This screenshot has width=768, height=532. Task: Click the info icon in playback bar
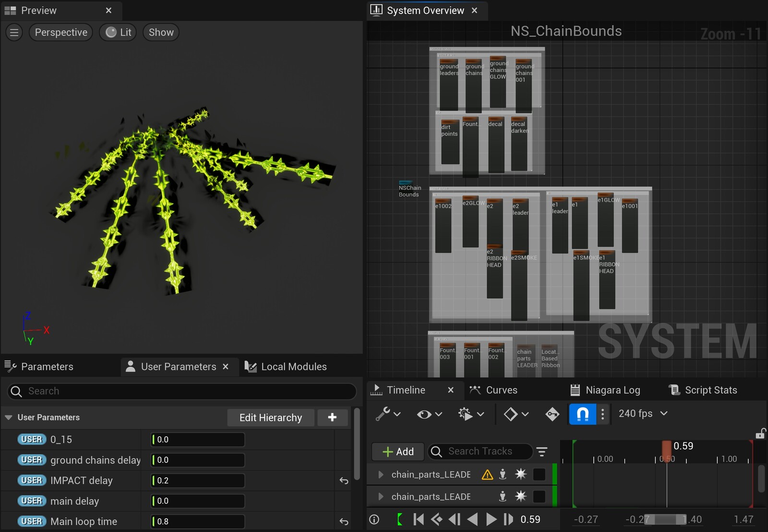374,520
